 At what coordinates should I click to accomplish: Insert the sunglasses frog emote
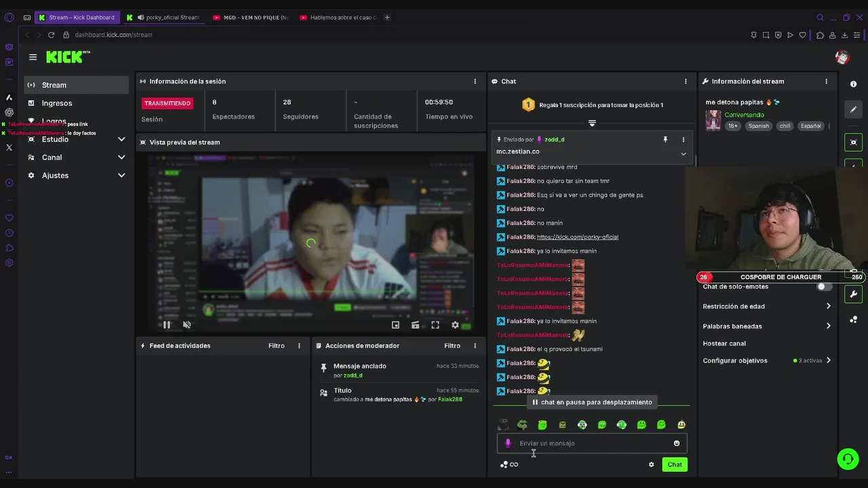click(523, 425)
